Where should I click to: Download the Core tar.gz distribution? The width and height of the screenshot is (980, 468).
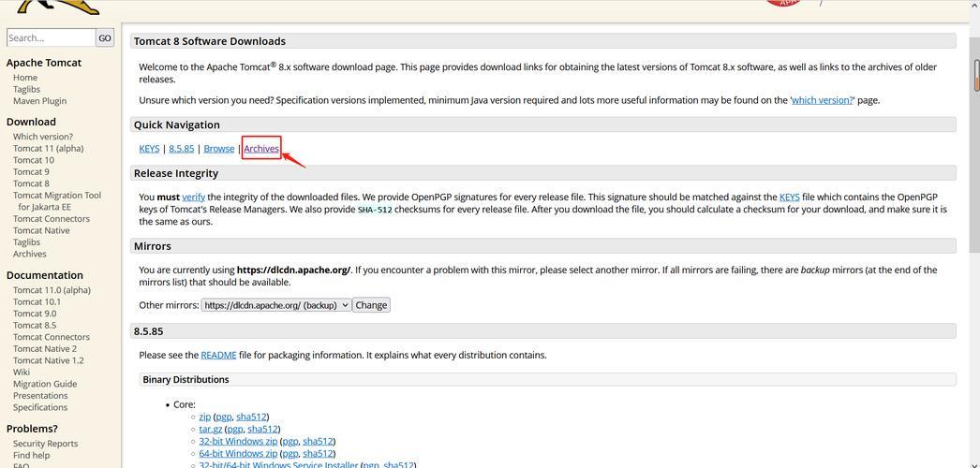coord(211,429)
